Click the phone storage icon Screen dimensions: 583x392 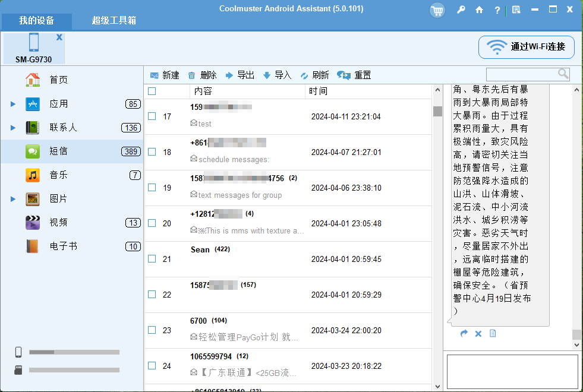(x=18, y=352)
